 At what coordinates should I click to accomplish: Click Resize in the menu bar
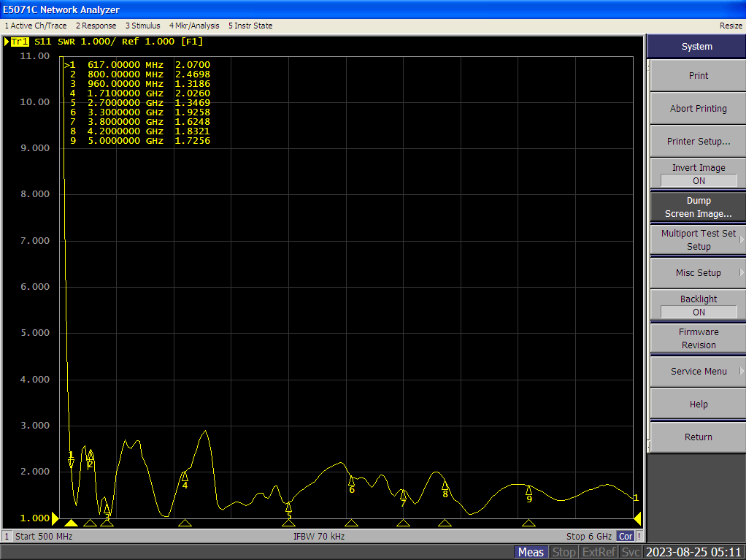(x=731, y=26)
